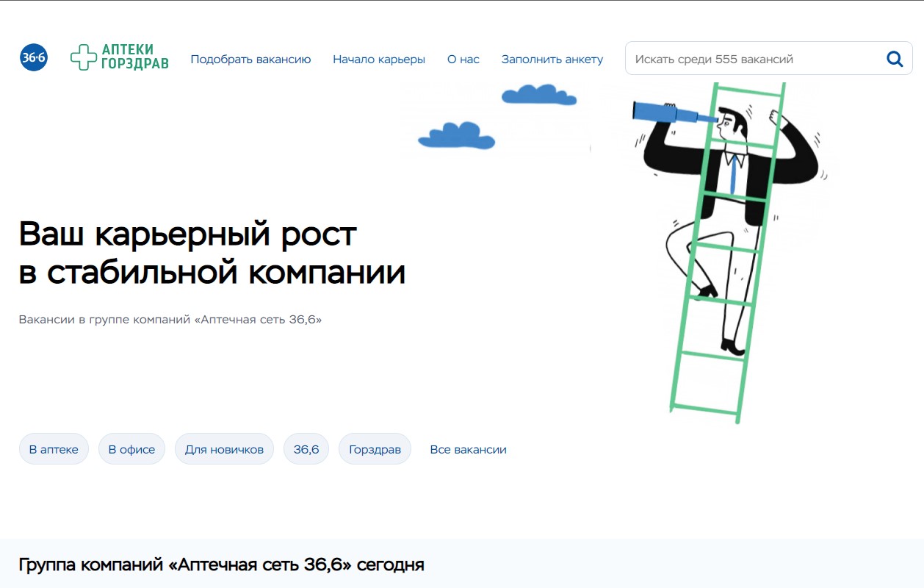Pick the 36,6 brand filter chip
The image size is (924, 588).
(x=306, y=449)
